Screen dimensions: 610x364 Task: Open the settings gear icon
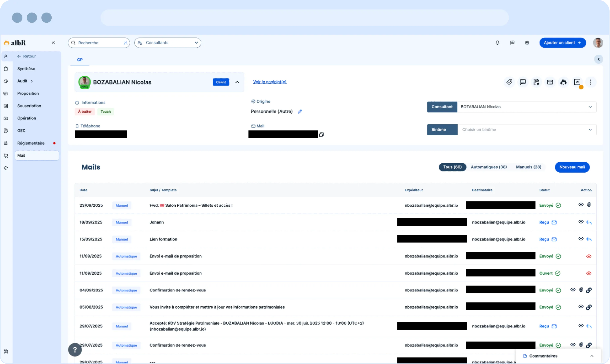(x=527, y=43)
